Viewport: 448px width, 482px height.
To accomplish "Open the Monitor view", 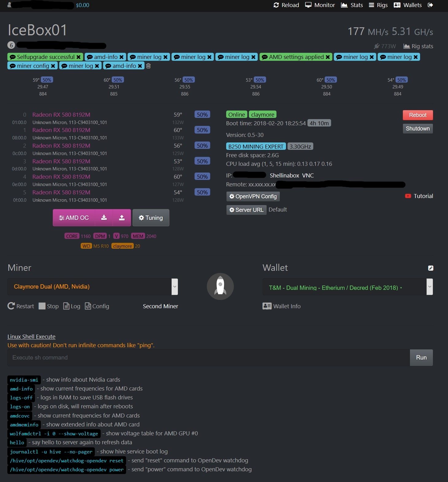I will 320,5.
